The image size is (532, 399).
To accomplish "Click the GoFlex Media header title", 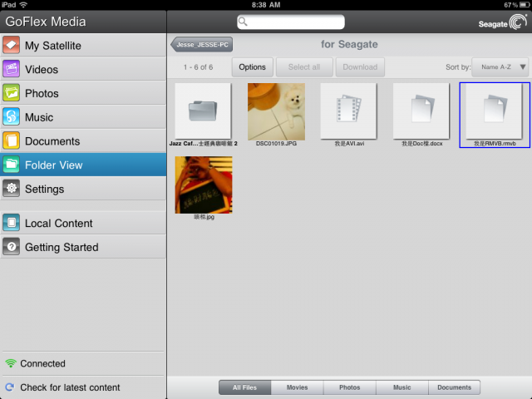I will point(46,22).
